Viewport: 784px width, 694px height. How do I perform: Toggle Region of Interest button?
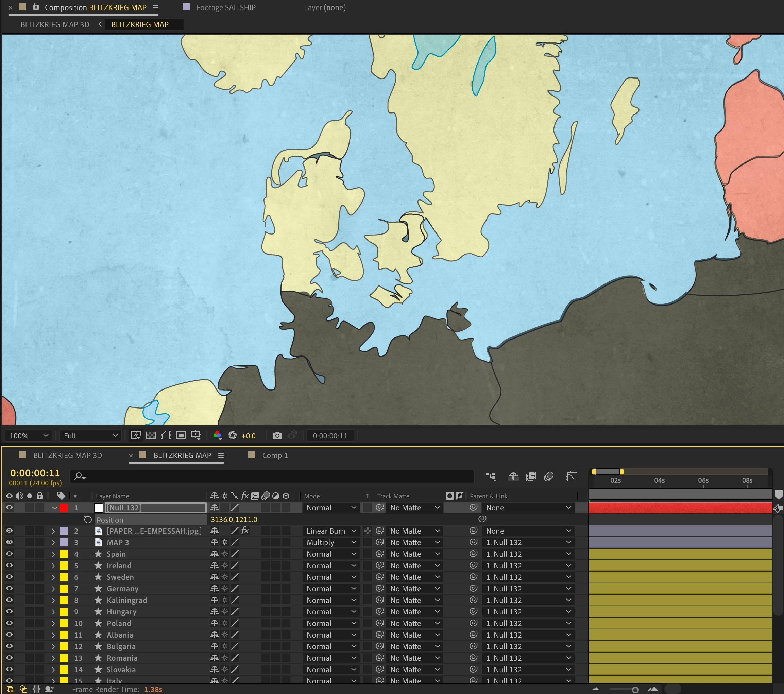click(x=181, y=435)
